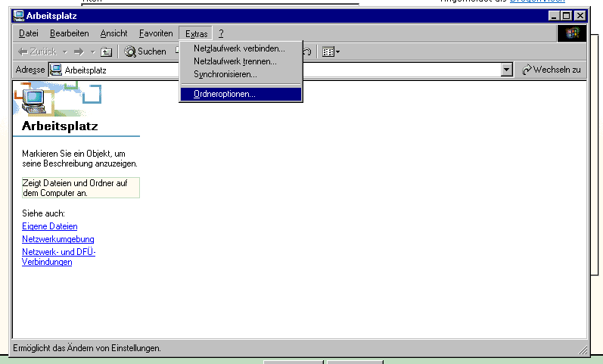Click the Windows logo throbber icon
The width and height of the screenshot is (603, 364).
[x=571, y=33]
